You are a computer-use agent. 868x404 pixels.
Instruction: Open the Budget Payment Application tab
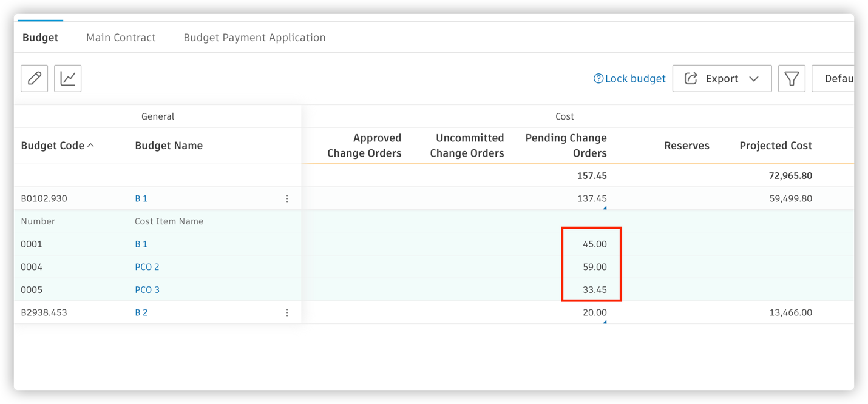[254, 38]
